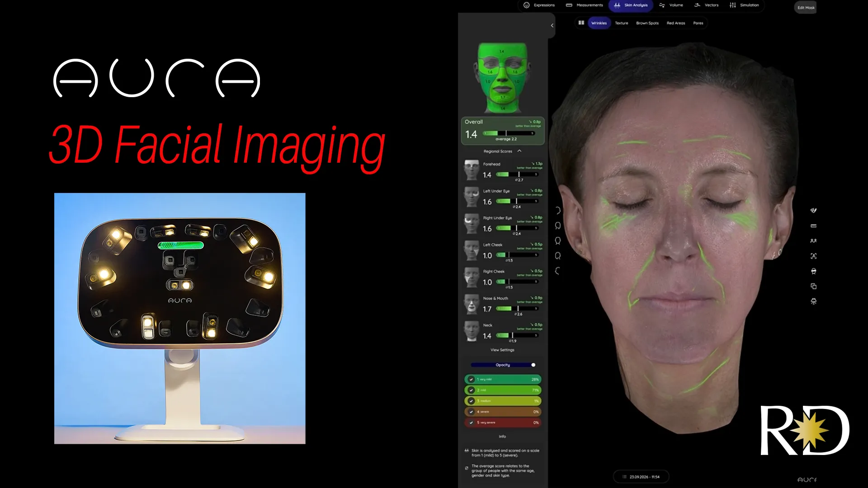Click the two-person compare icon
This screenshot has width=868, height=488.
pyautogui.click(x=813, y=241)
